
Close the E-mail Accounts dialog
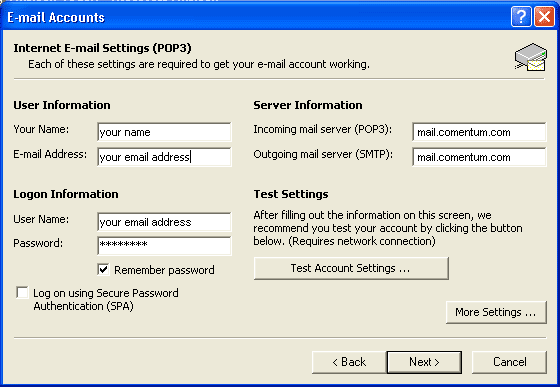(544, 17)
